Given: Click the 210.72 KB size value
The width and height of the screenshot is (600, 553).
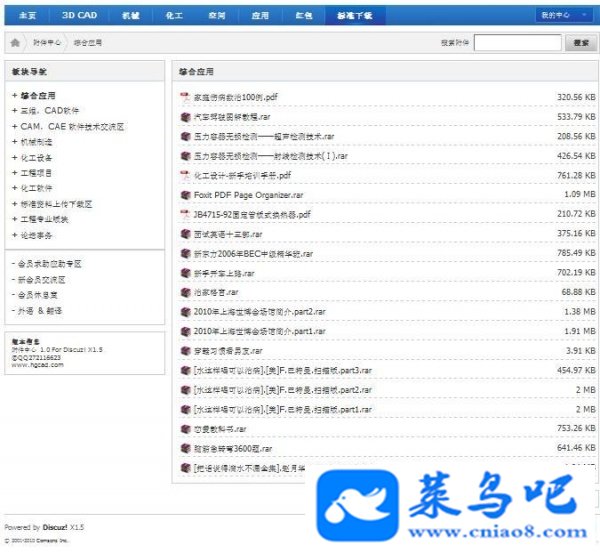Looking at the screenshot, I should tap(576, 214).
